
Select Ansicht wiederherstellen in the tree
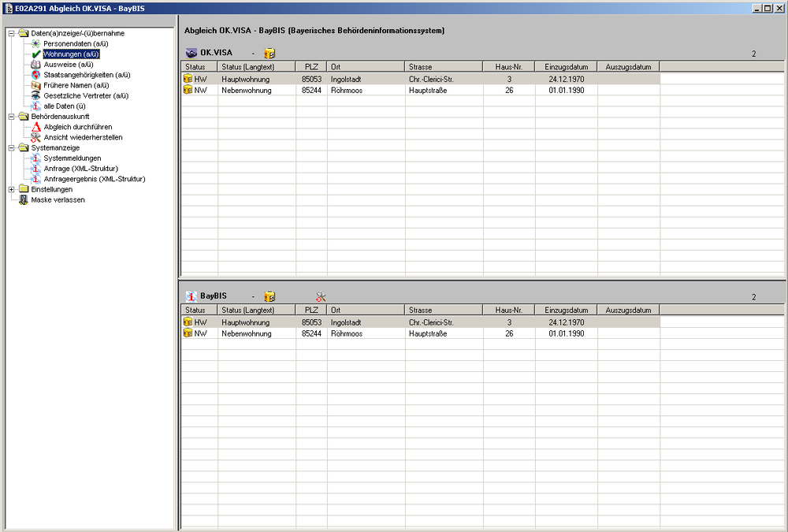click(83, 137)
